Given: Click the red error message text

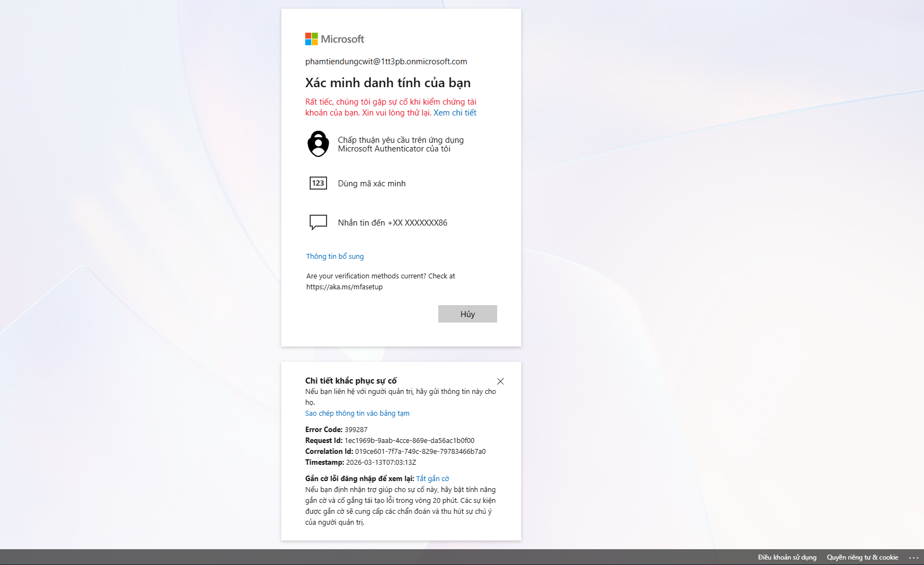Looking at the screenshot, I should tap(390, 107).
